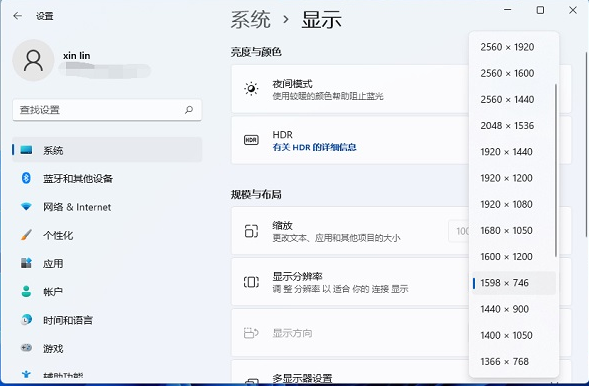Click the accessibility figure icon at sidebar bottom
This screenshot has height=386, width=589.
(26, 374)
